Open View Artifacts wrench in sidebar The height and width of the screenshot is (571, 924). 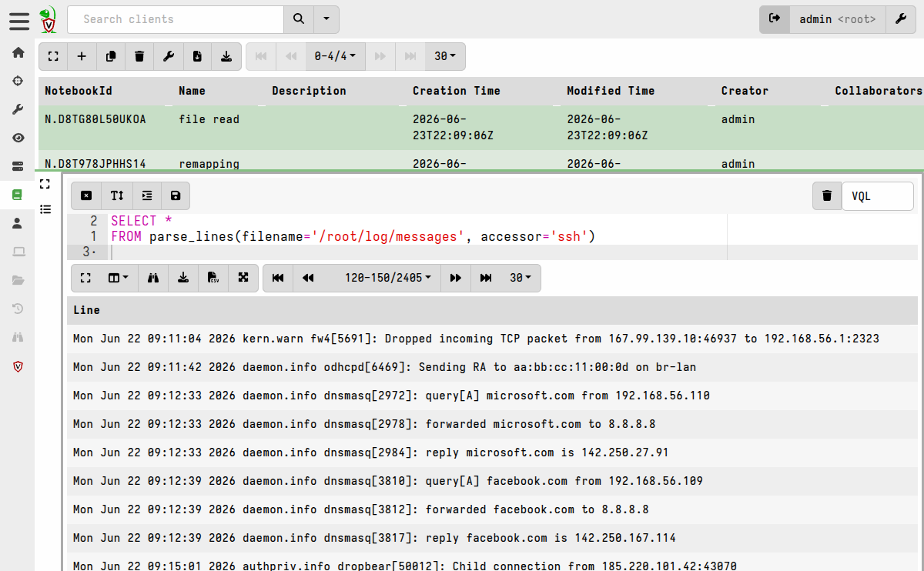tap(18, 109)
